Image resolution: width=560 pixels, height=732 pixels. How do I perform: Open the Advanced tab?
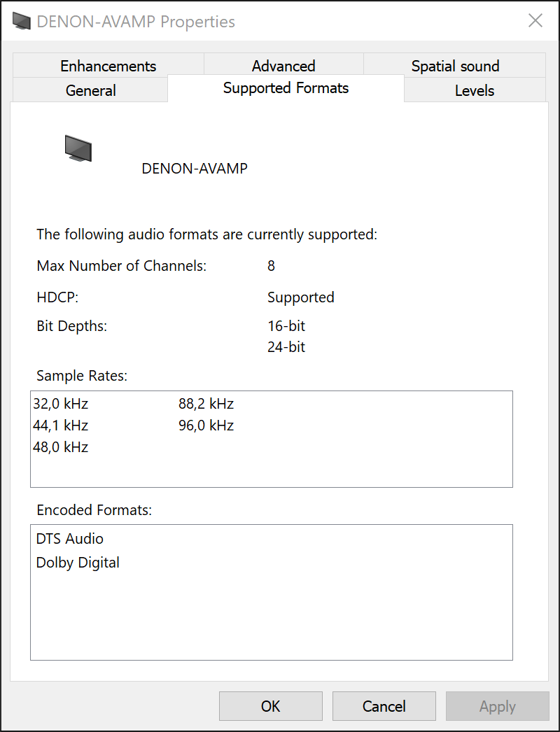(x=283, y=66)
